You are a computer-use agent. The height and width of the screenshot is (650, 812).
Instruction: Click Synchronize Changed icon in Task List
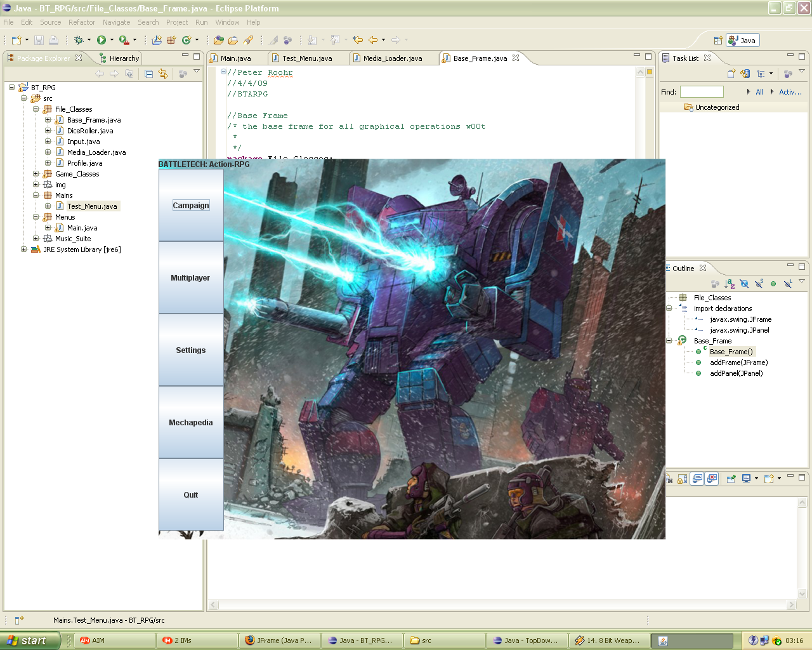[x=745, y=74]
